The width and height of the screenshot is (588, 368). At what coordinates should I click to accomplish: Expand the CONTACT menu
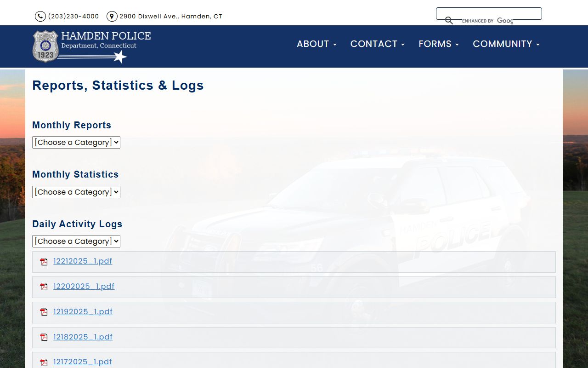pyautogui.click(x=377, y=44)
